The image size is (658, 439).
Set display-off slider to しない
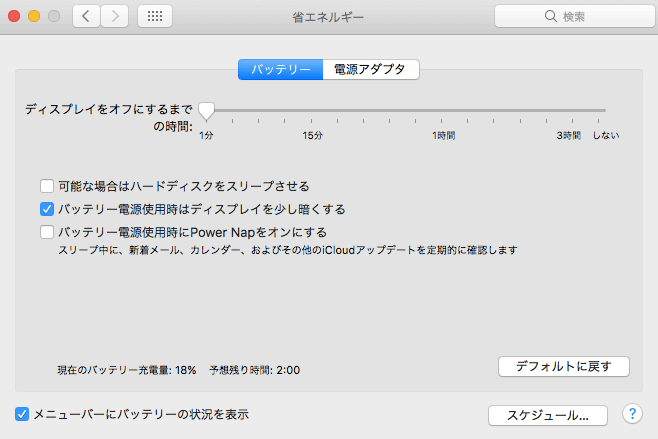tap(598, 110)
